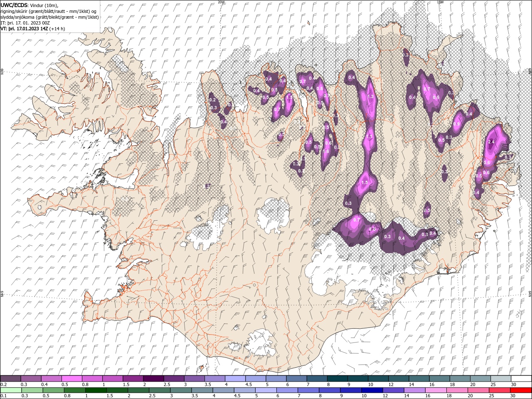This screenshot has height=399, width=532.
Task: Click the snow legend swatch labeled 0.2
Action: [10, 379]
